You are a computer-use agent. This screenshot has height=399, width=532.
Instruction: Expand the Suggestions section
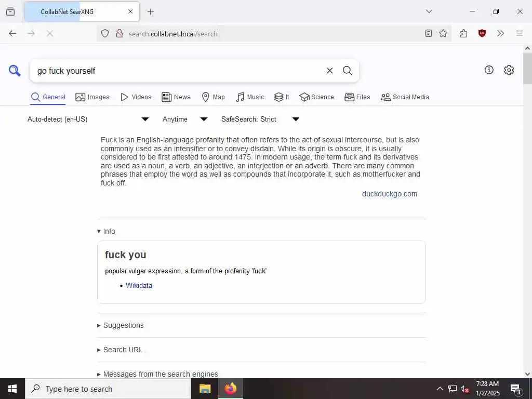point(121,325)
